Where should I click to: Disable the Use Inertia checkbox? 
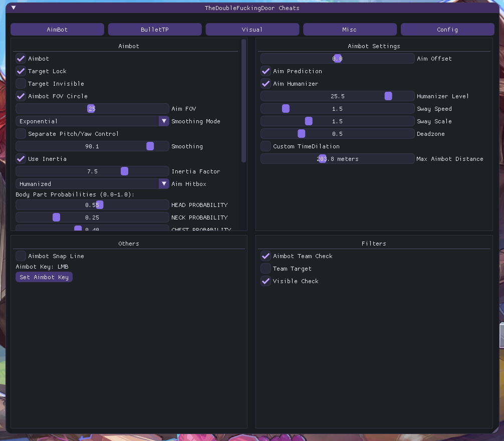point(21,159)
